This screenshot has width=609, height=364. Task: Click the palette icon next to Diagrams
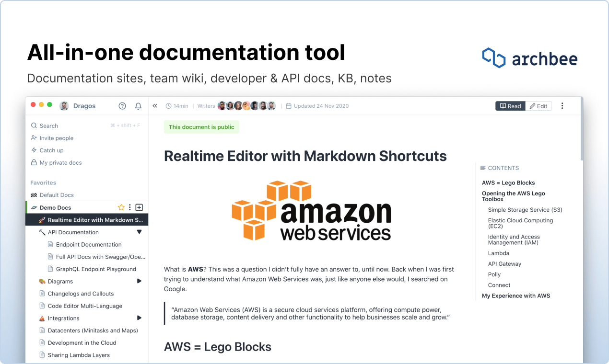pyautogui.click(x=42, y=282)
